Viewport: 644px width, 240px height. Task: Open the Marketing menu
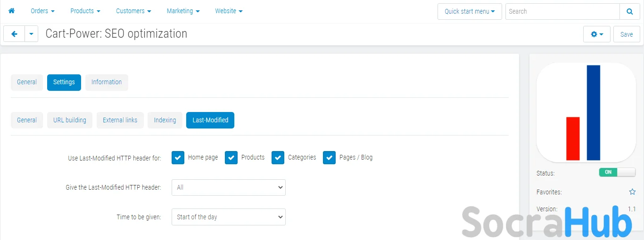[183, 11]
